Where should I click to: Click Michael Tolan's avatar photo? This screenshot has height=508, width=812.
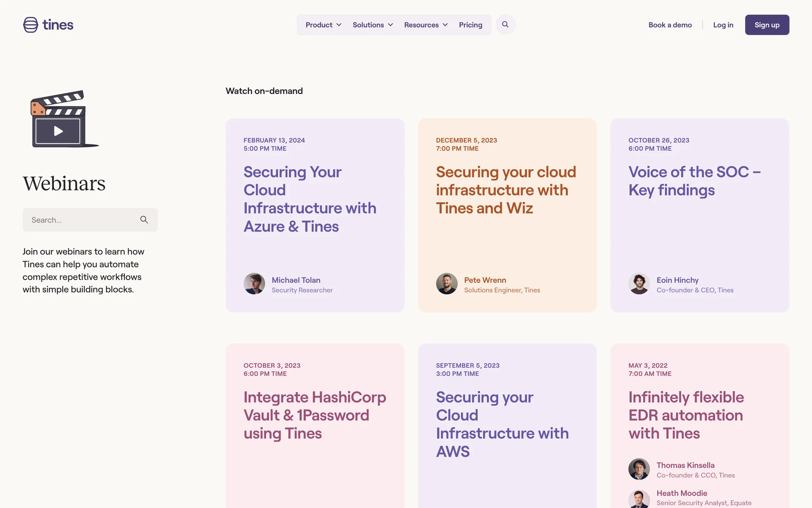[254, 284]
